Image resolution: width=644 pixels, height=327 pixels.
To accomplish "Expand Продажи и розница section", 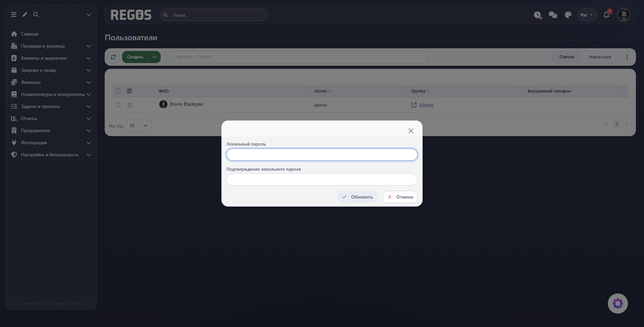I will [x=51, y=46].
